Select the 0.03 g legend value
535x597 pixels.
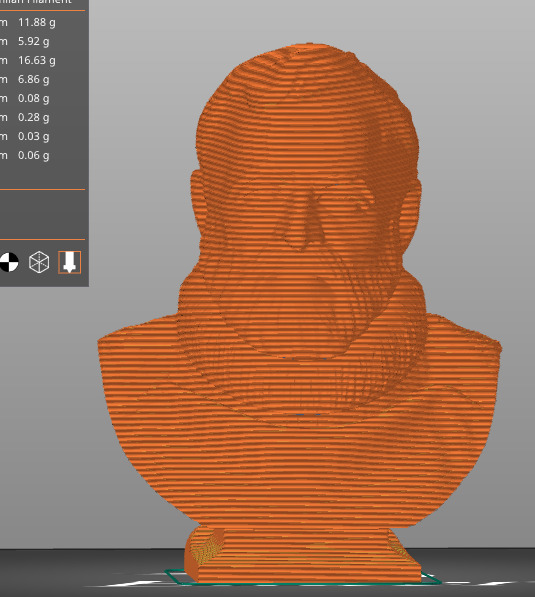pos(34,137)
